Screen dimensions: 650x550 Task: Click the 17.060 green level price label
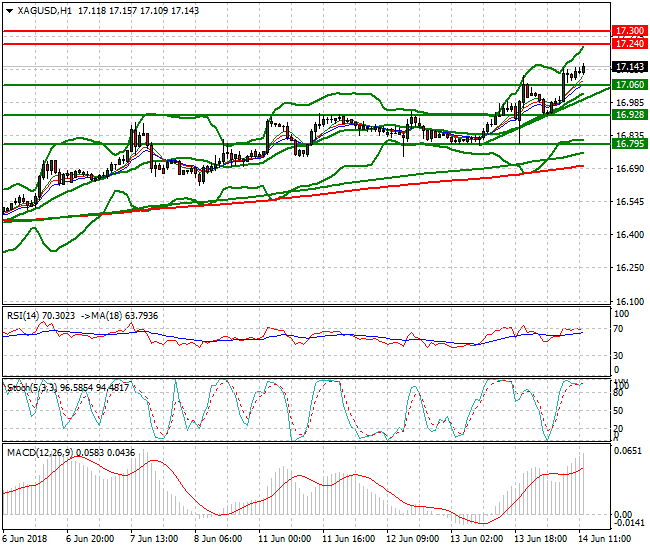(x=629, y=85)
